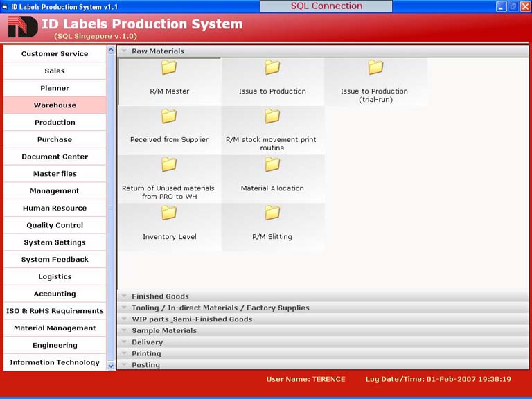532x399 pixels.
Task: Open Issue to Production (trial-run) folder
Action: (375, 68)
